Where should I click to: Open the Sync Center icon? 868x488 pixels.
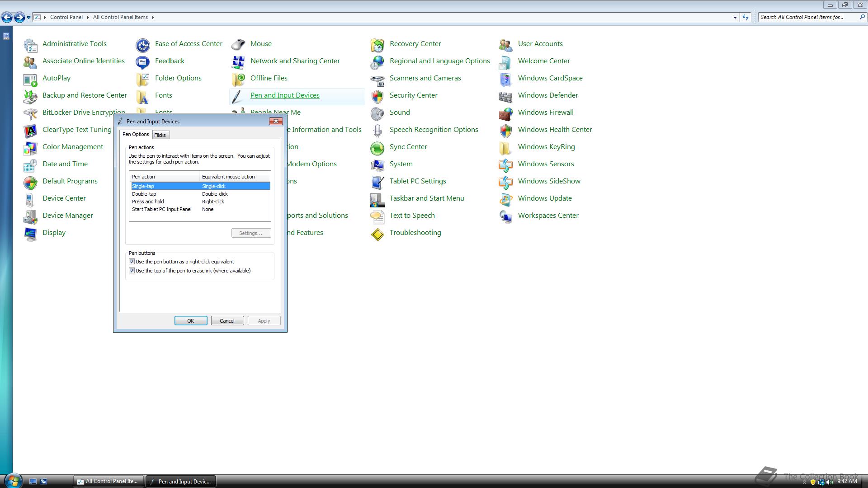[377, 147]
